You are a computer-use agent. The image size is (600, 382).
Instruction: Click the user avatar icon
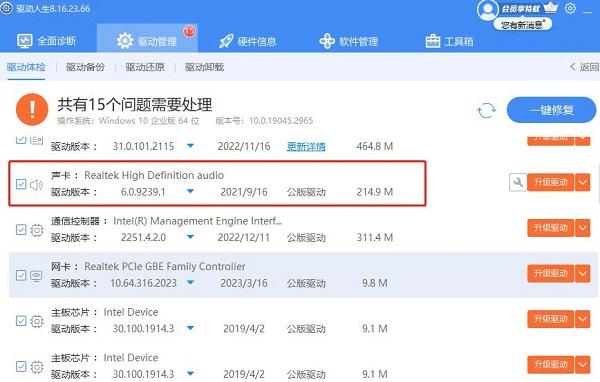tap(487, 10)
